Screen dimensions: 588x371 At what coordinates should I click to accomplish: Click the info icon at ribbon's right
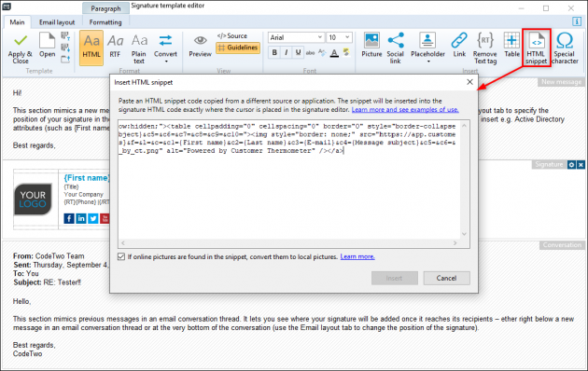tap(577, 21)
